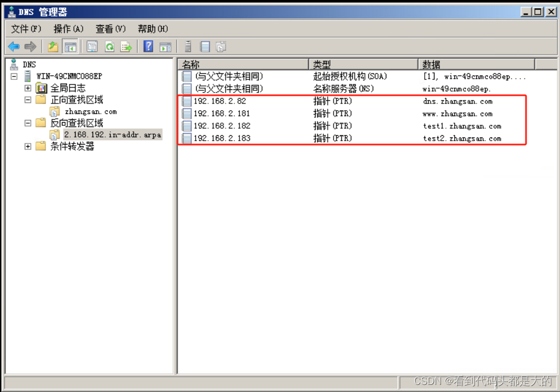Expand the 条件转发器 tree node
The height and width of the screenshot is (392, 560).
28,147
